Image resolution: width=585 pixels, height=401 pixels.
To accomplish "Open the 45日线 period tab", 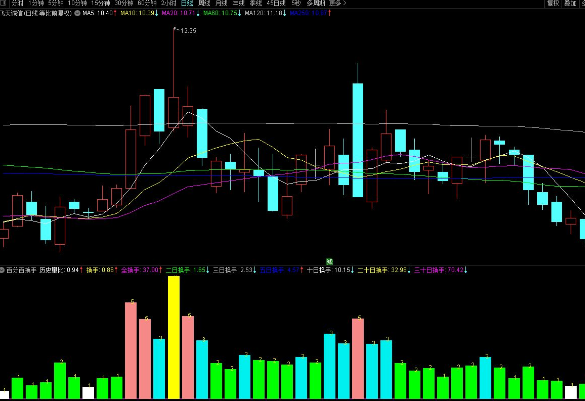I will (x=276, y=3).
